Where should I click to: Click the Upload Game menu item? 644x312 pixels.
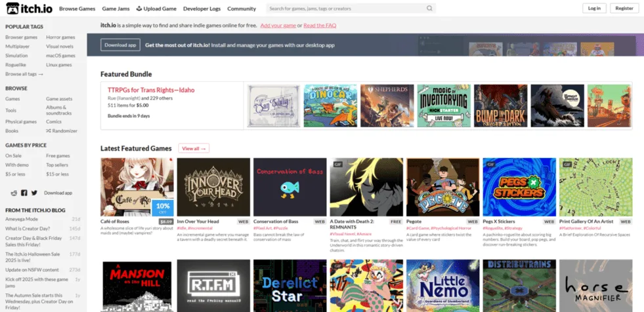click(x=156, y=9)
